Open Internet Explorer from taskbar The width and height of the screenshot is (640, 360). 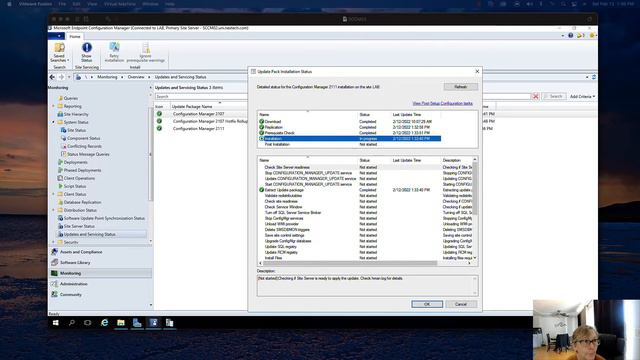tap(104, 323)
